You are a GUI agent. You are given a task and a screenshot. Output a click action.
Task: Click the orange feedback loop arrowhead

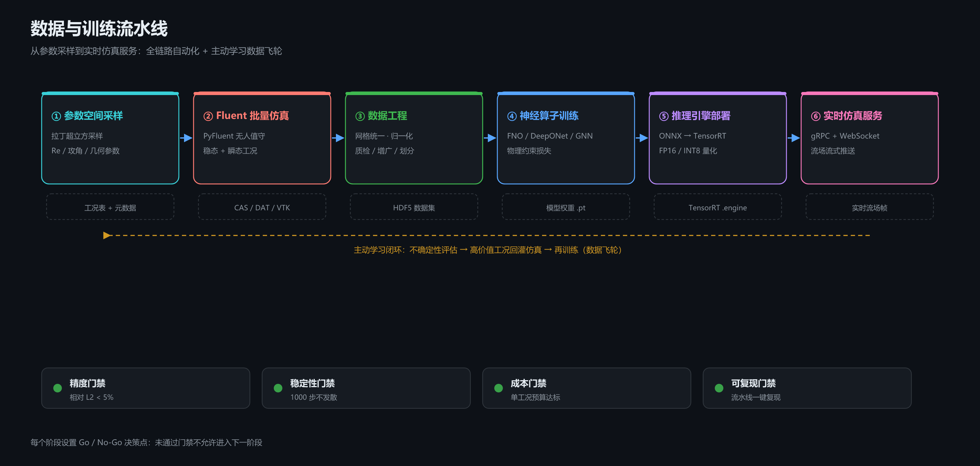107,235
